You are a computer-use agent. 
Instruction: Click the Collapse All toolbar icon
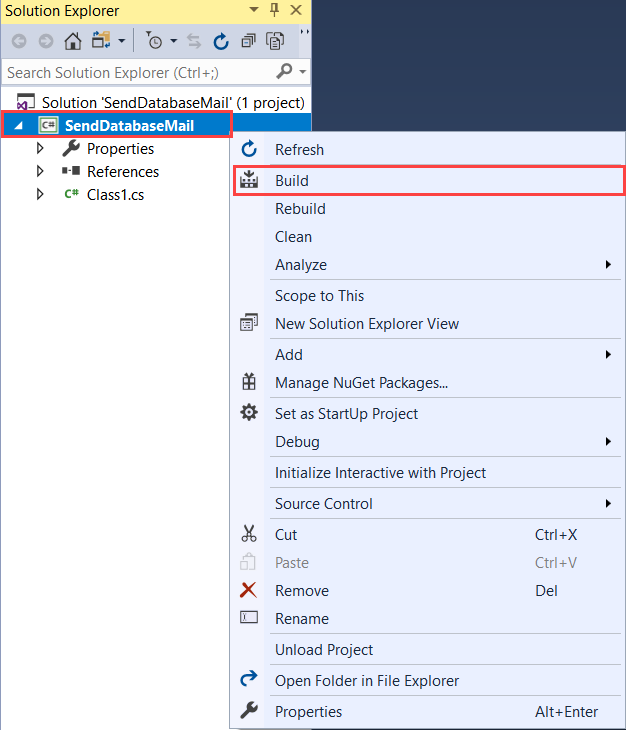coord(248,41)
